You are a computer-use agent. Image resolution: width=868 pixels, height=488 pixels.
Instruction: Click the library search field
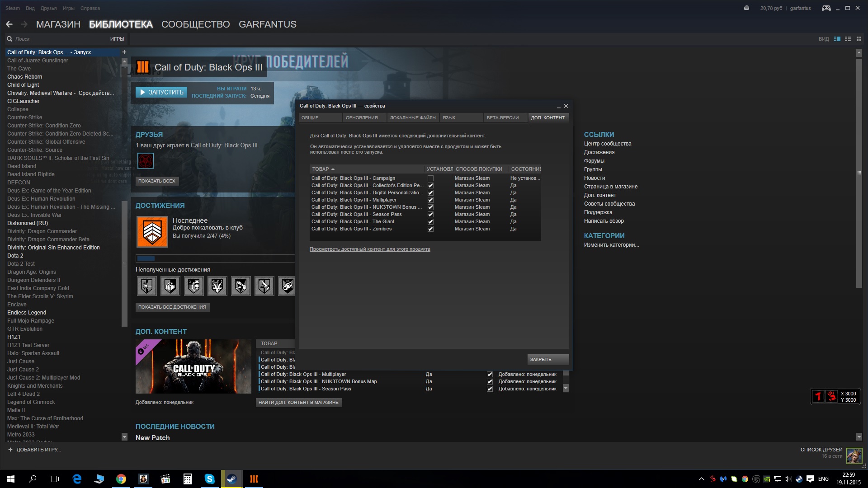[59, 39]
